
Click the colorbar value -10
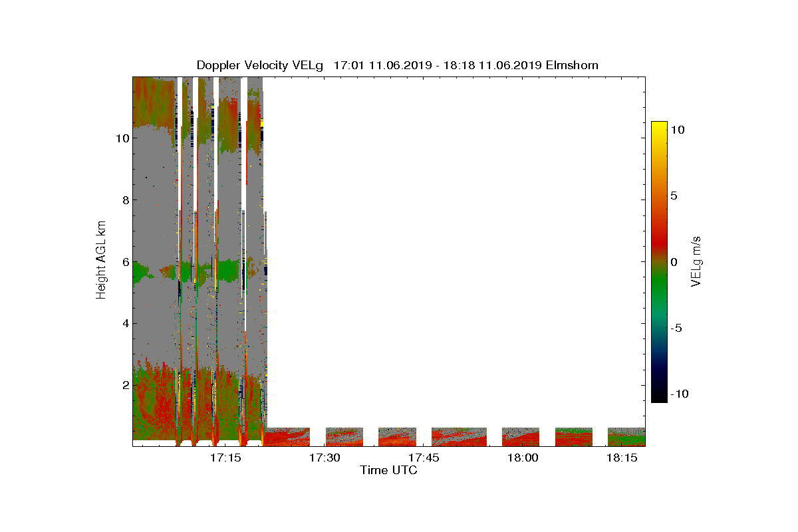click(x=679, y=394)
